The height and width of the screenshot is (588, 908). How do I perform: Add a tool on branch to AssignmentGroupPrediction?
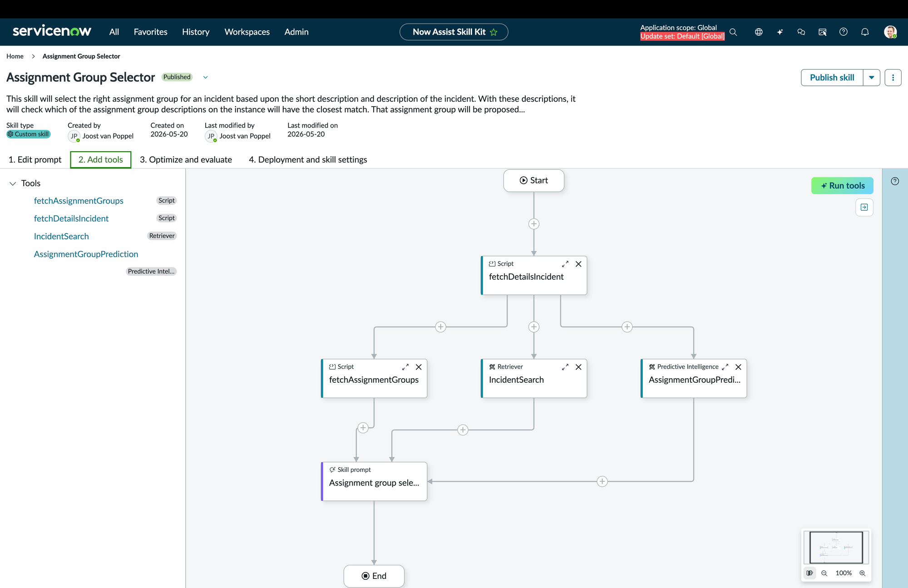627,327
